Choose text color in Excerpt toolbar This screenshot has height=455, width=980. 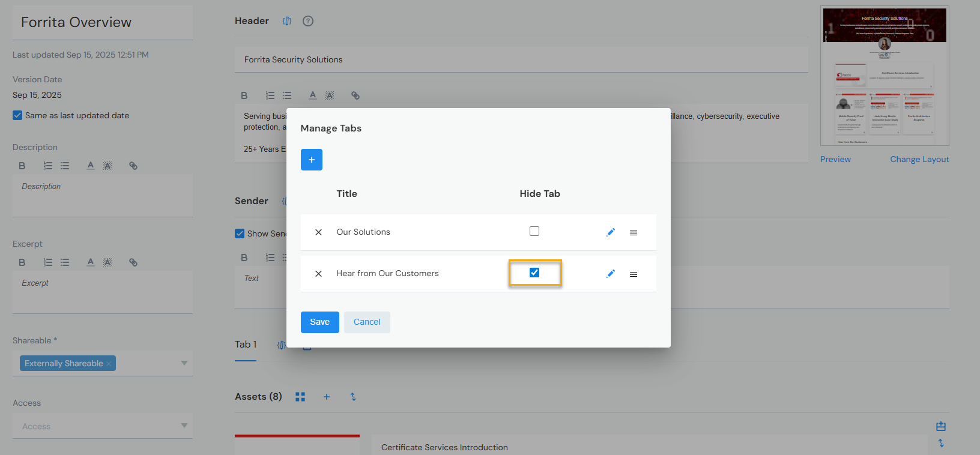[91, 262]
